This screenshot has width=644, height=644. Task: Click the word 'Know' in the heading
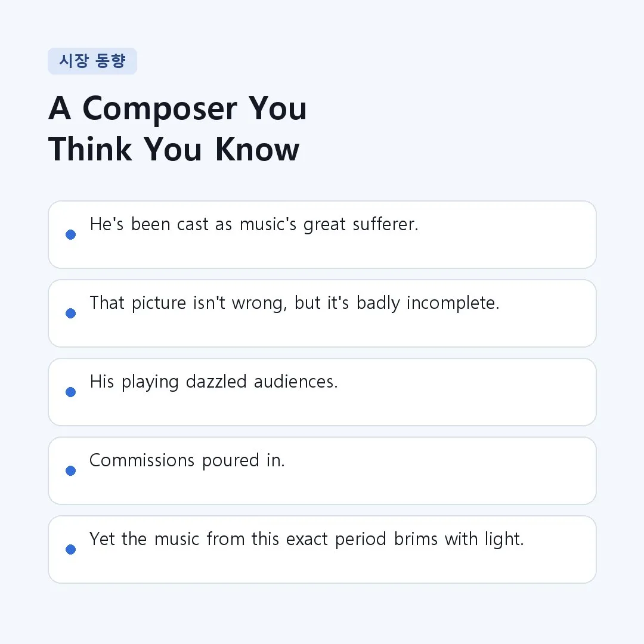(257, 149)
